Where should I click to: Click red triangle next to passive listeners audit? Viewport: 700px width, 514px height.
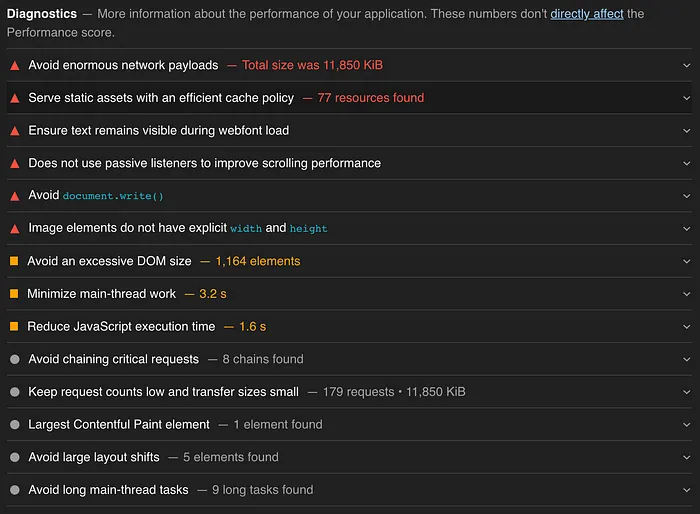coord(14,163)
